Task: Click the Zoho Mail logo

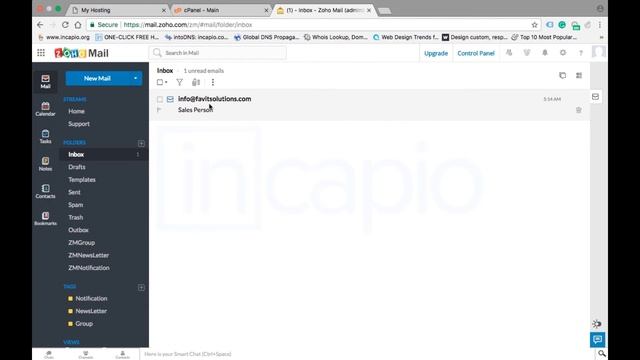Action: click(82, 53)
